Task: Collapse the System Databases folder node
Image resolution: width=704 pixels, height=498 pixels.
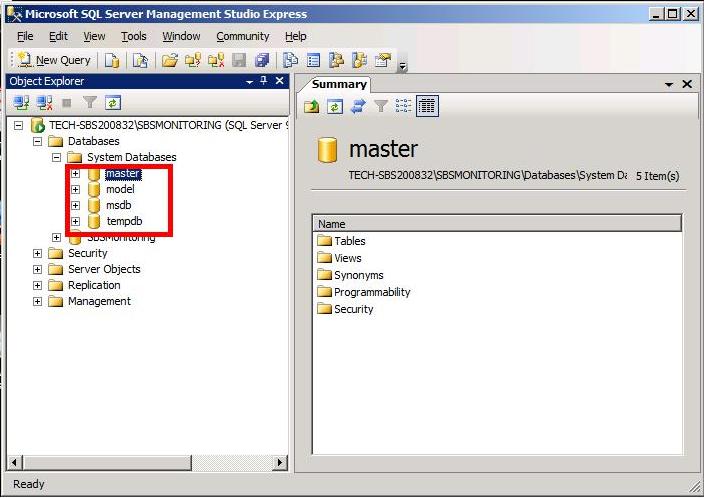Action: coord(56,158)
